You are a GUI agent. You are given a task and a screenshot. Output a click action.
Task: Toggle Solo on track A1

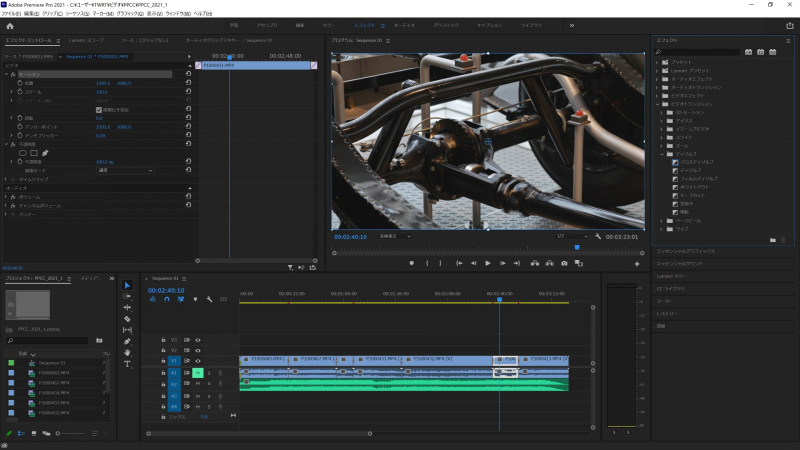[x=209, y=373]
